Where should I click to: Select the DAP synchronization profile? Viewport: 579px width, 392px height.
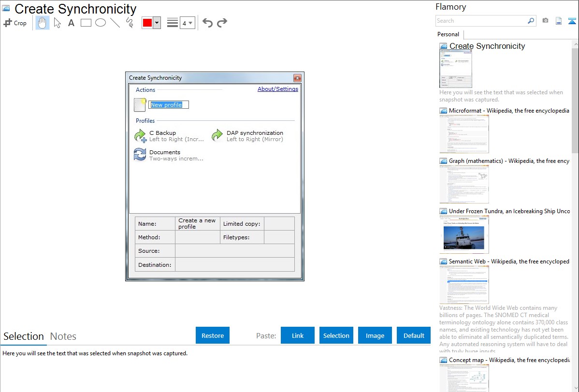click(x=247, y=136)
